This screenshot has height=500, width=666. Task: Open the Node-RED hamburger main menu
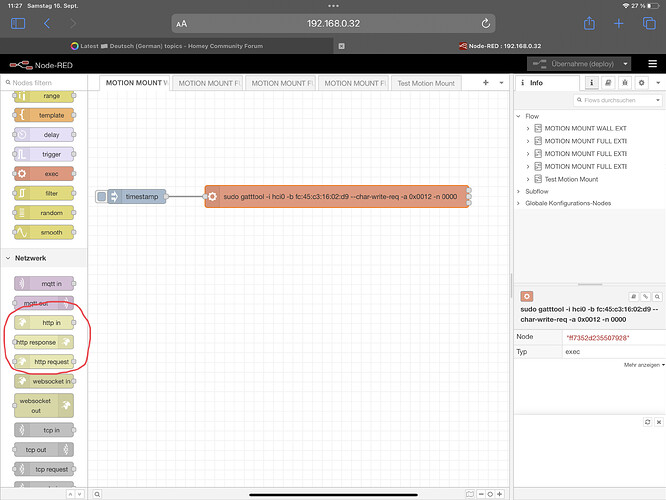tap(652, 64)
